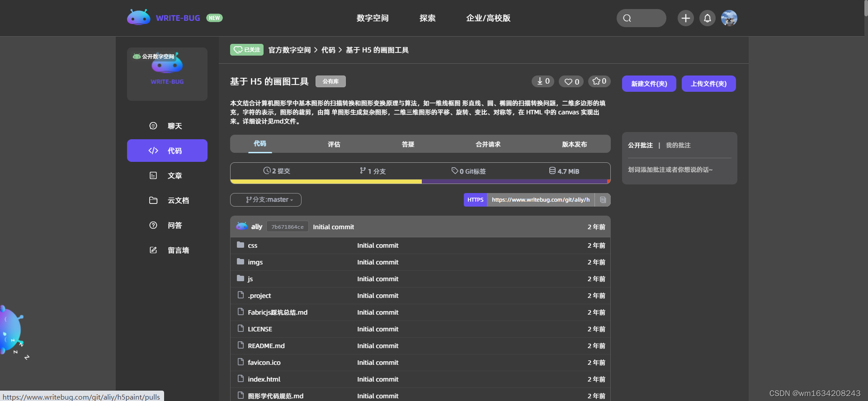Copy the clone URL icon
This screenshot has width=868, height=401.
click(x=603, y=200)
